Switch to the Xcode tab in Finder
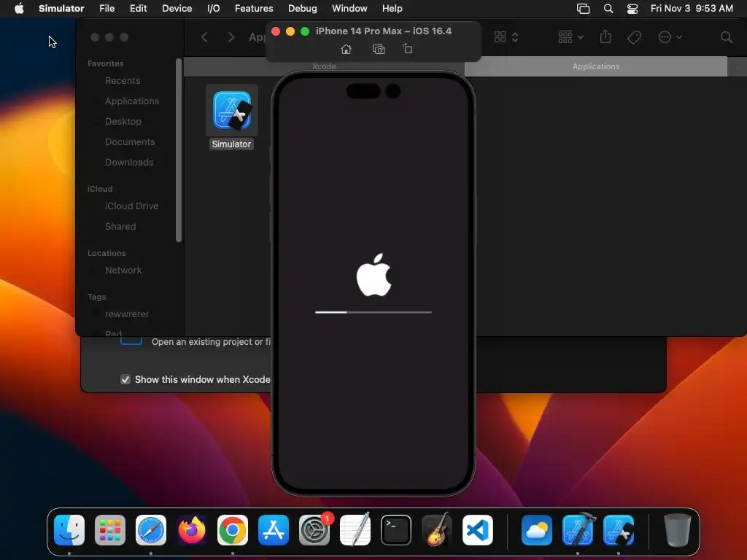Screen dimensions: 747x560 tap(324, 66)
